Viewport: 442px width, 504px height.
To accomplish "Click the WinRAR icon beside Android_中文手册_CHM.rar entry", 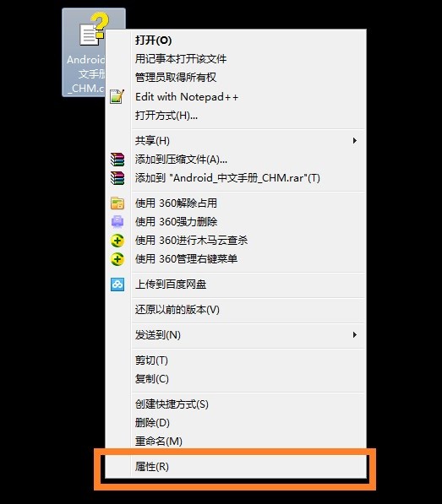I will (117, 178).
